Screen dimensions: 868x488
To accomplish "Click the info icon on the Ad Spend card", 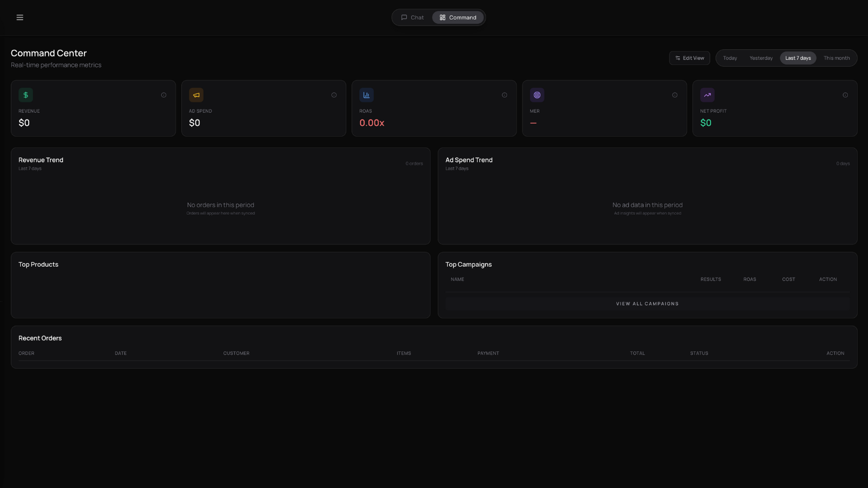I will (334, 95).
